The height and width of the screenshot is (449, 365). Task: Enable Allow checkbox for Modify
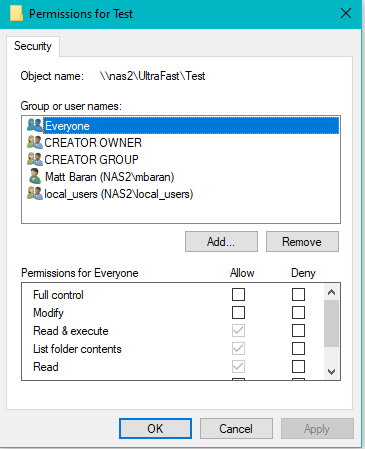click(x=238, y=313)
